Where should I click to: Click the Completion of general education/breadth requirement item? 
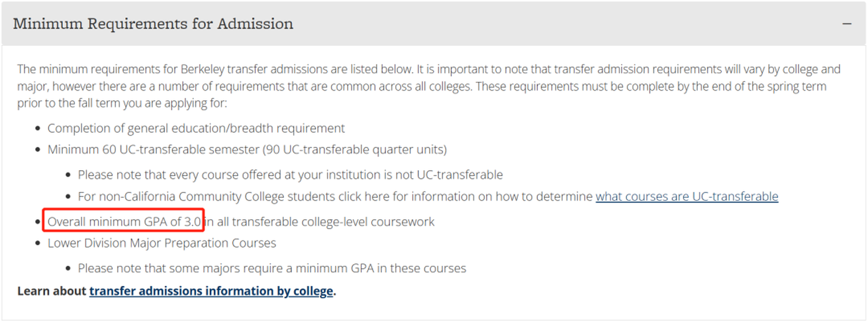click(196, 128)
